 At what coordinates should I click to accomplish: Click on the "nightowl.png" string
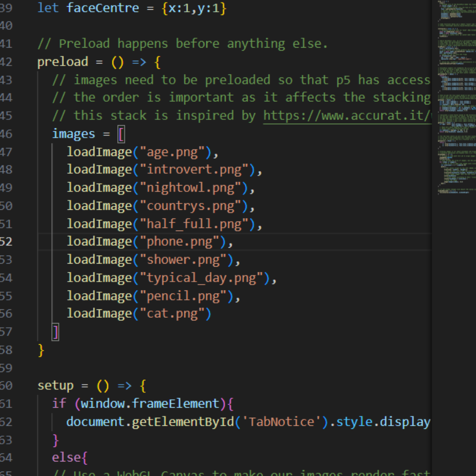(x=190, y=188)
